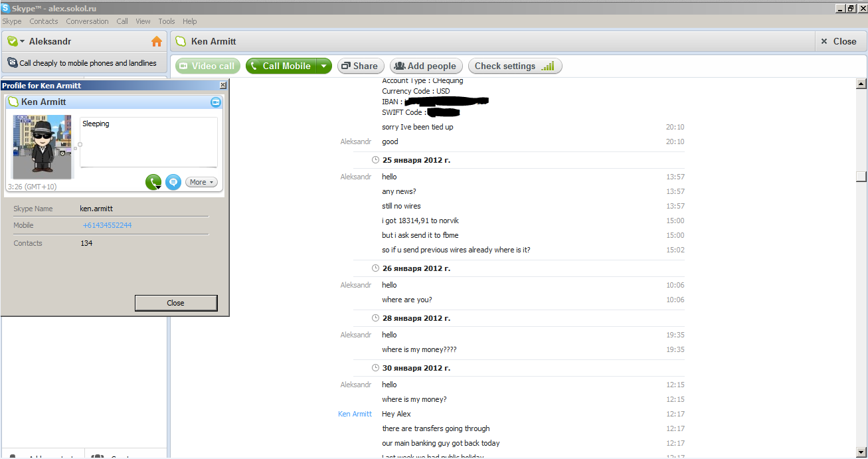Click message "our main banking guy got back today"
The height and width of the screenshot is (459, 868).
coord(441,443)
